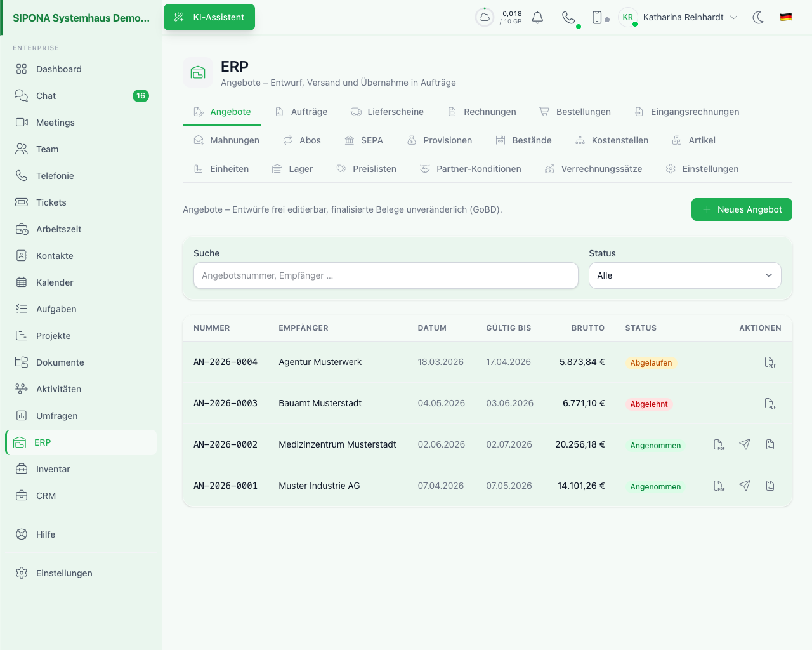
Task: Click the signed-document icon for AN-2026-0002
Action: [x=770, y=444]
